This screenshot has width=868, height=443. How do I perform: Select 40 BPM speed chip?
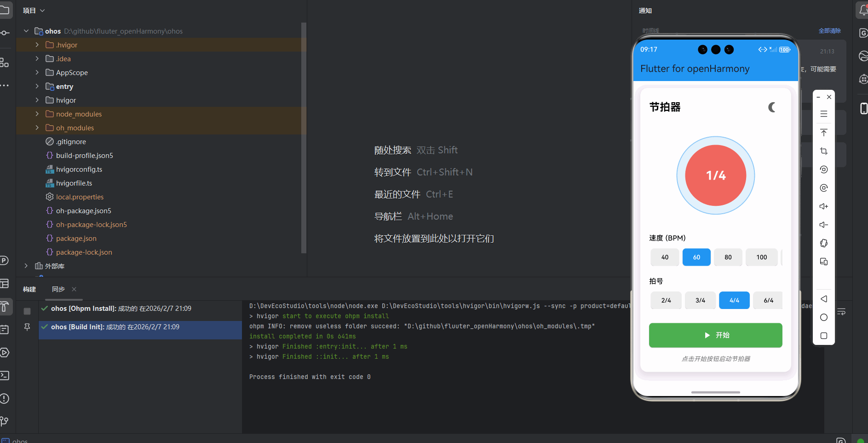click(x=665, y=257)
